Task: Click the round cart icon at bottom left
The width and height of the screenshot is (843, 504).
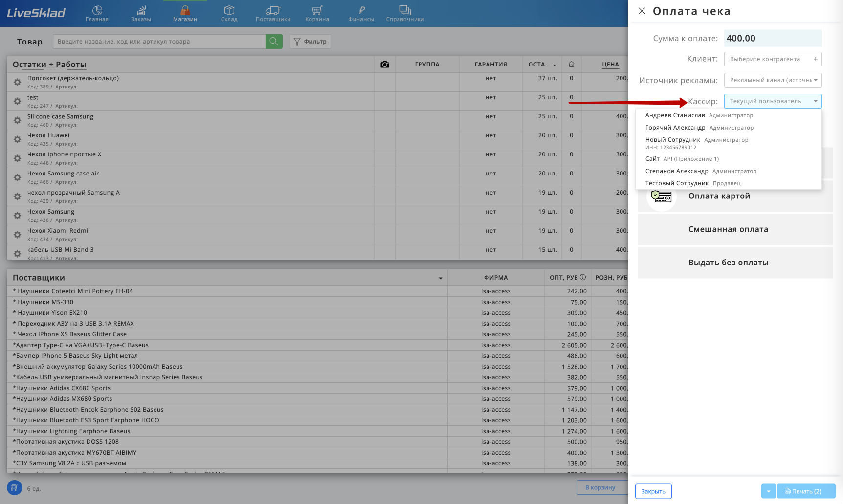Action: point(14,487)
